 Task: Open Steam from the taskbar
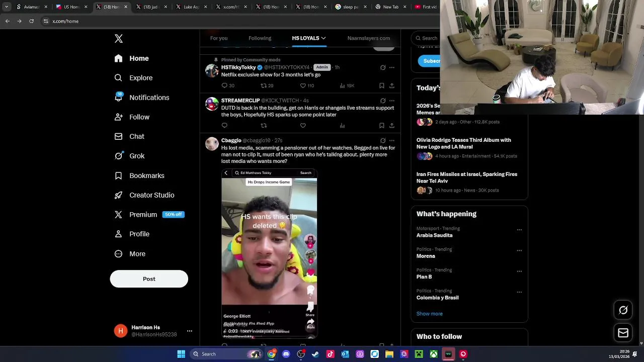(x=315, y=354)
